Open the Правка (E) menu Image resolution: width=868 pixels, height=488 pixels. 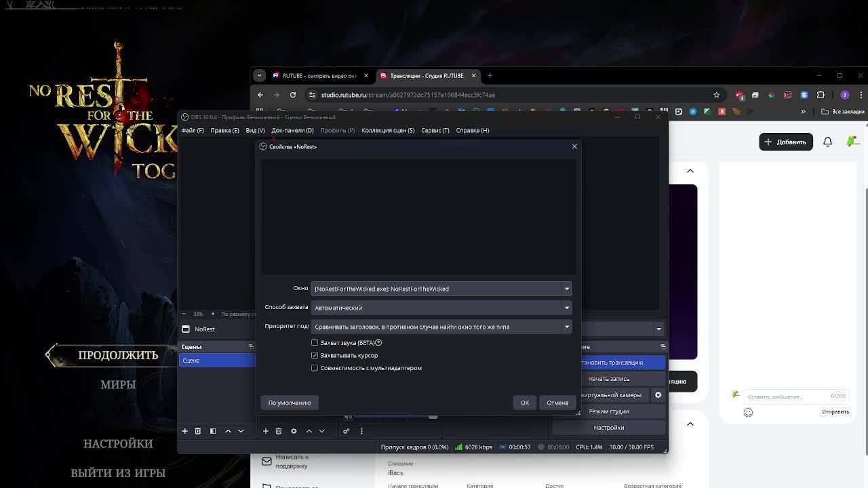(224, 130)
